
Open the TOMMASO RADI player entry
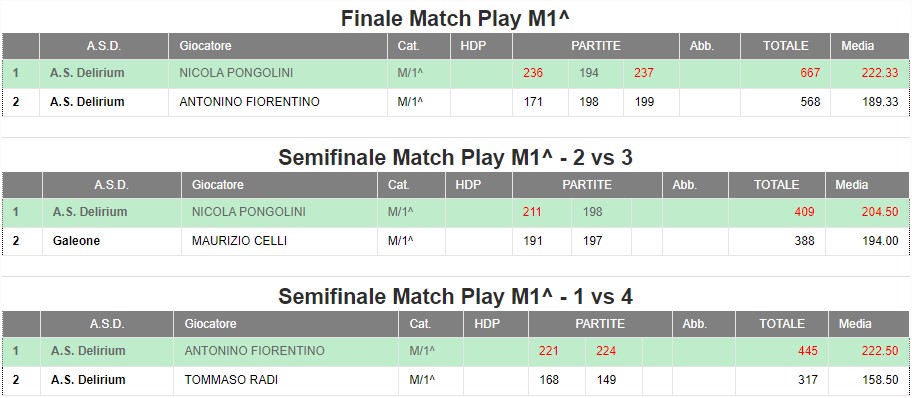[x=231, y=380]
